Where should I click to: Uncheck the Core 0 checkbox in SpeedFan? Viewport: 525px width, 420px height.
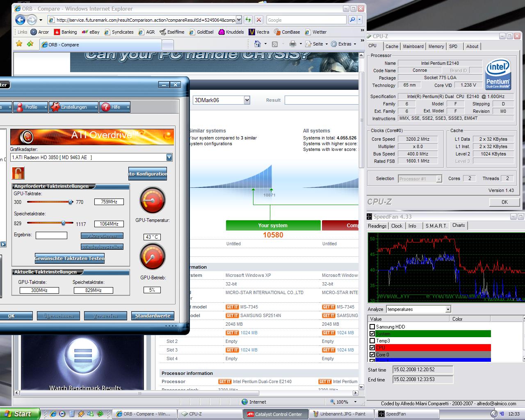(372, 355)
